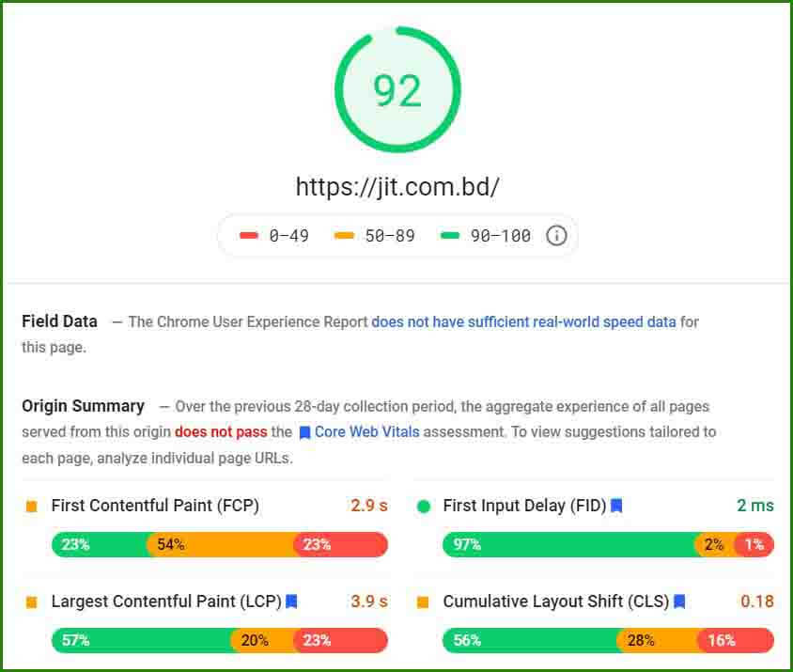Open the Core Web Vitals link
This screenshot has height=672, width=793.
pos(366,432)
